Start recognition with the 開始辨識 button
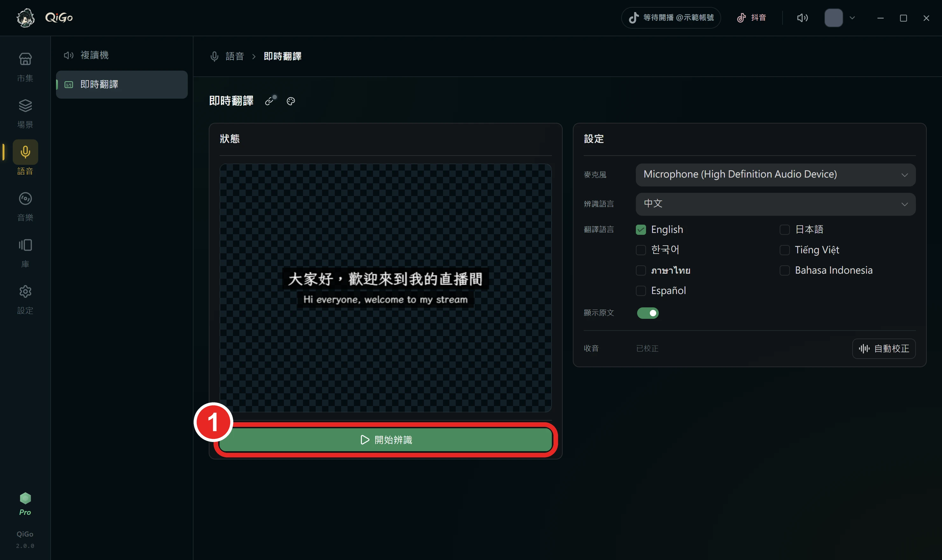 pos(386,440)
